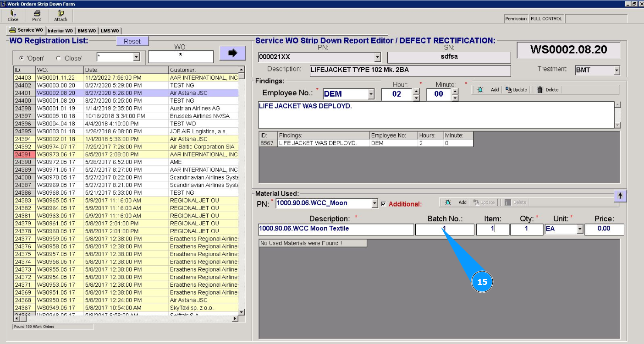Delete the selected finding
This screenshot has width=644, height=344.
(x=548, y=90)
